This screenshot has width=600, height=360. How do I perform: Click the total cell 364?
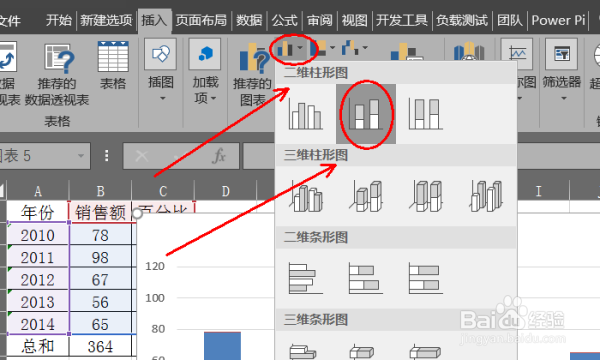[100, 347]
